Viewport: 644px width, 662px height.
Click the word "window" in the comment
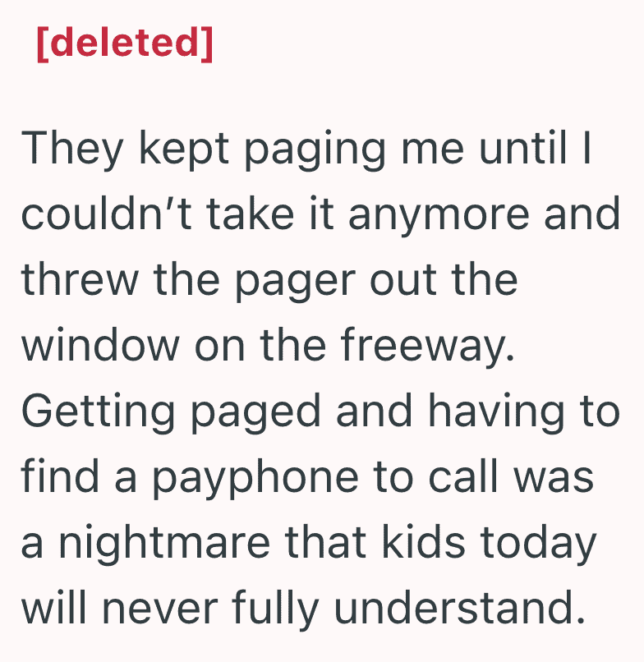[x=100, y=345]
